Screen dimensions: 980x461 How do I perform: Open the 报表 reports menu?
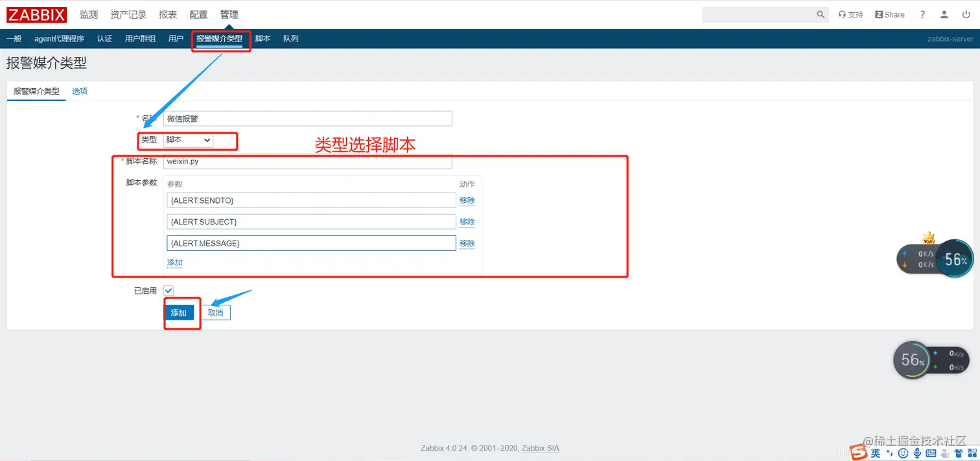[168, 14]
